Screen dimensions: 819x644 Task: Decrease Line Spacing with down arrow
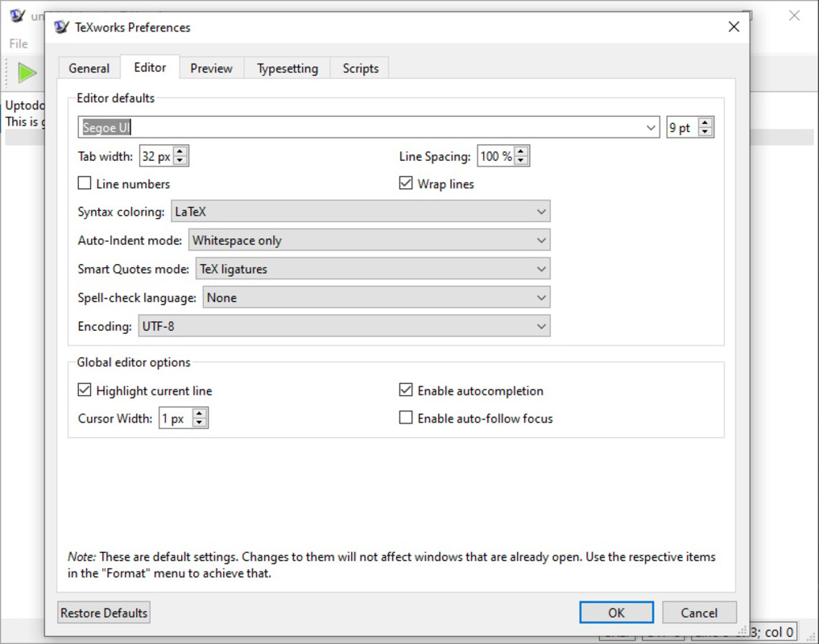coord(521,160)
